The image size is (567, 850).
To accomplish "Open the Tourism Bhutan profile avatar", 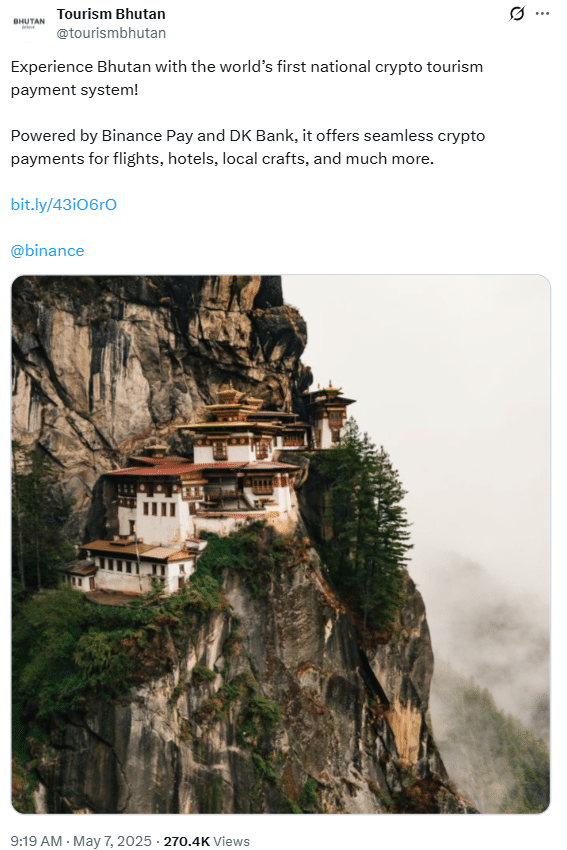I will click(x=29, y=23).
